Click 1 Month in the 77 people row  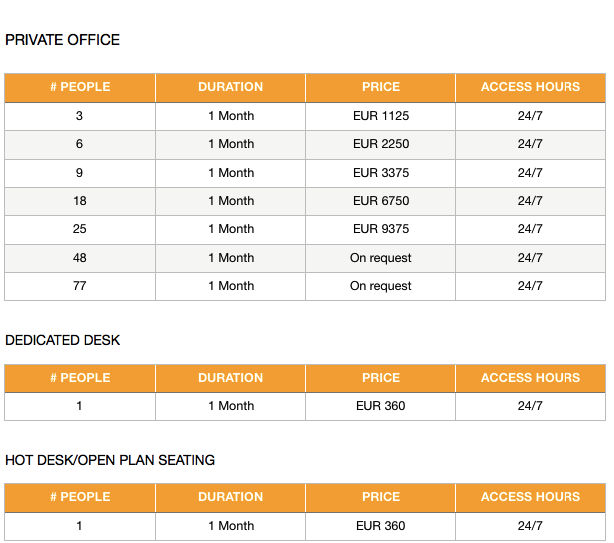[231, 286]
